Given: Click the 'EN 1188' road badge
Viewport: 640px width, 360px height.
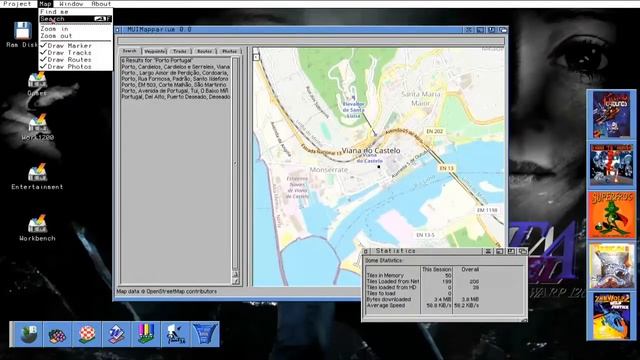Looking at the screenshot, I should coord(487,210).
